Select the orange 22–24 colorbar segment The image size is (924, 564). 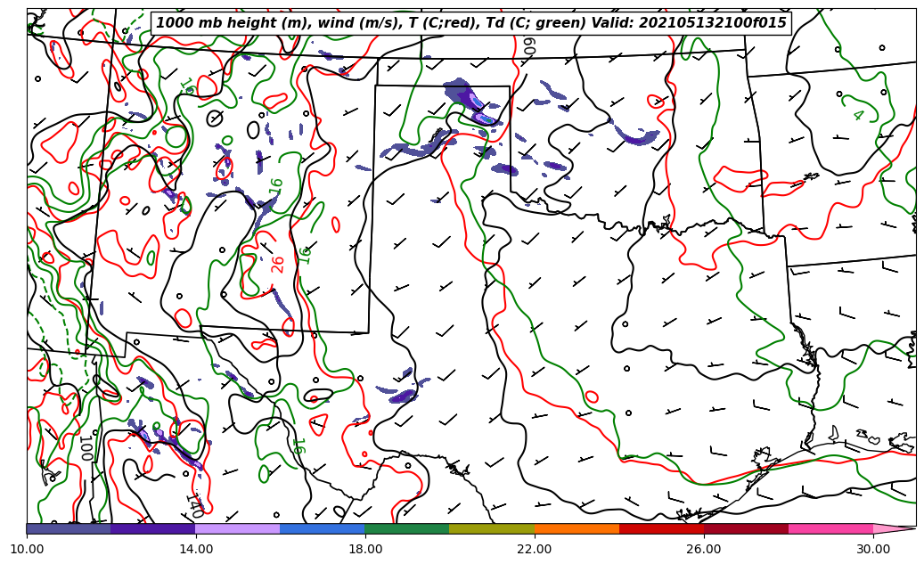pos(576,528)
